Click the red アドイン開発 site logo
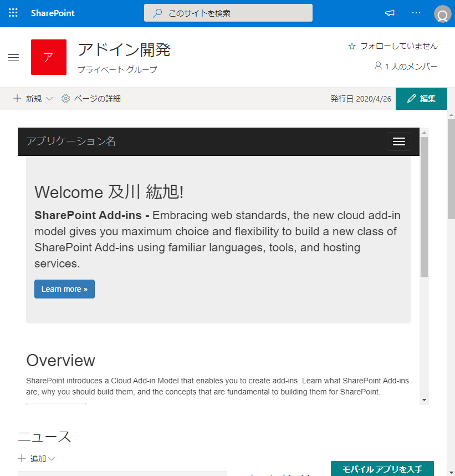This screenshot has height=476, width=455. pyautogui.click(x=49, y=57)
